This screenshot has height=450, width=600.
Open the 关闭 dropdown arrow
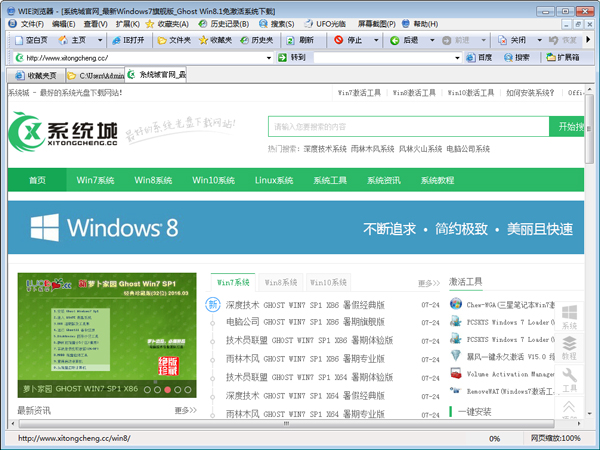[x=539, y=40]
